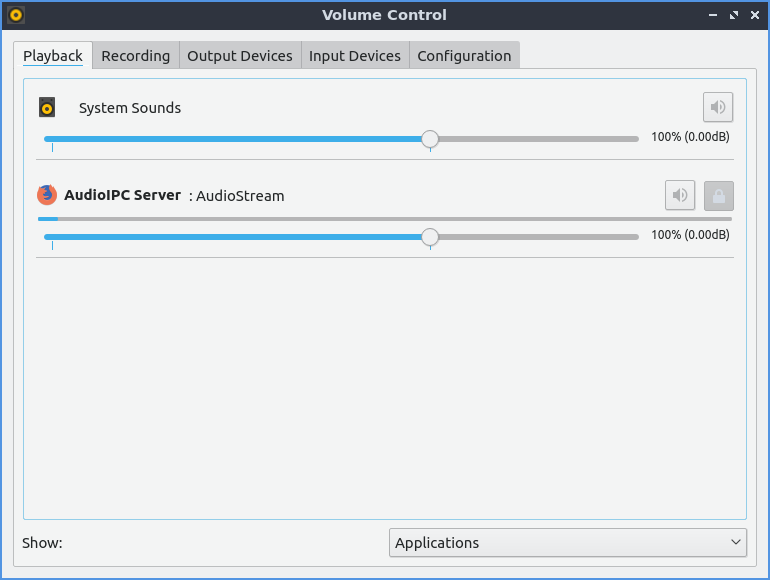Screen dimensions: 770x580
Task: Open the Show filter dropdown
Action: (x=567, y=543)
